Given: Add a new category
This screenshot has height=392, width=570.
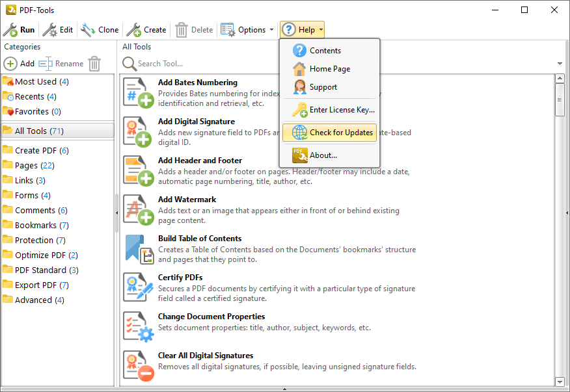Looking at the screenshot, I should pyautogui.click(x=20, y=64).
